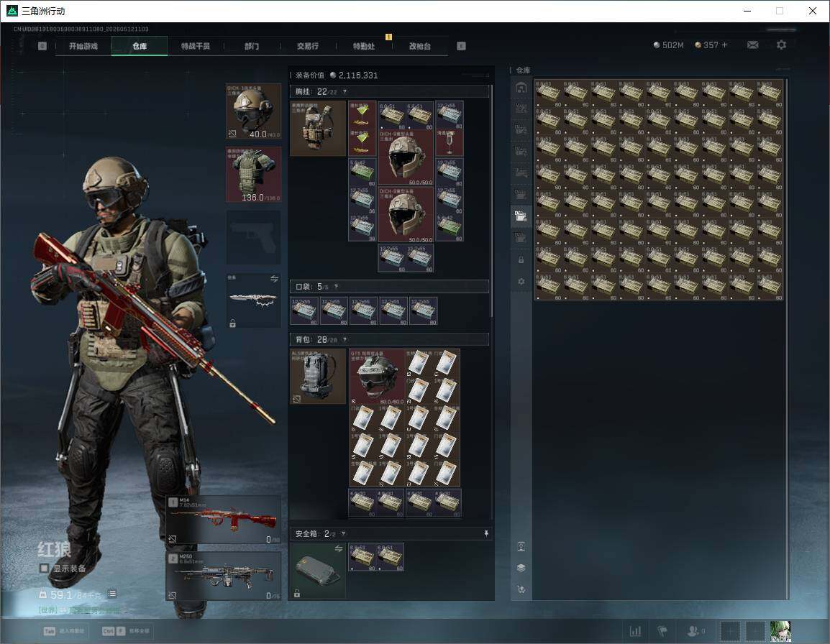830x644 pixels.
Task: Click the equipment panel scrollbar
Action: tap(492, 201)
